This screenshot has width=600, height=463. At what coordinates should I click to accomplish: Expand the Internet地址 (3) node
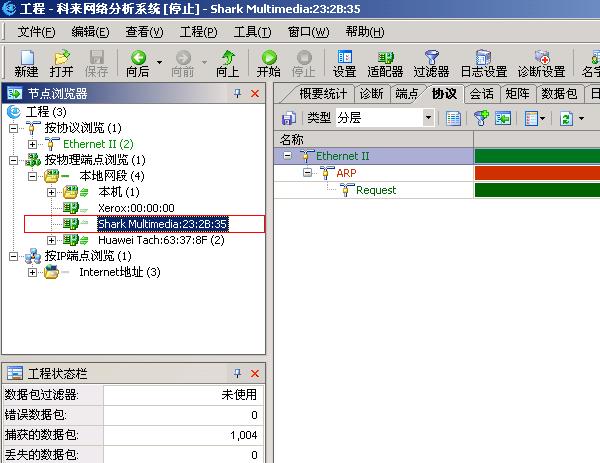coord(33,272)
